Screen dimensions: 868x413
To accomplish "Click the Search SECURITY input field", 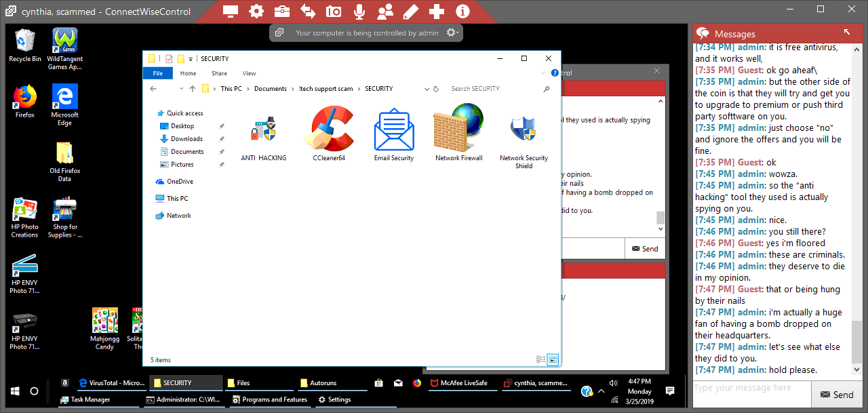I will (495, 89).
